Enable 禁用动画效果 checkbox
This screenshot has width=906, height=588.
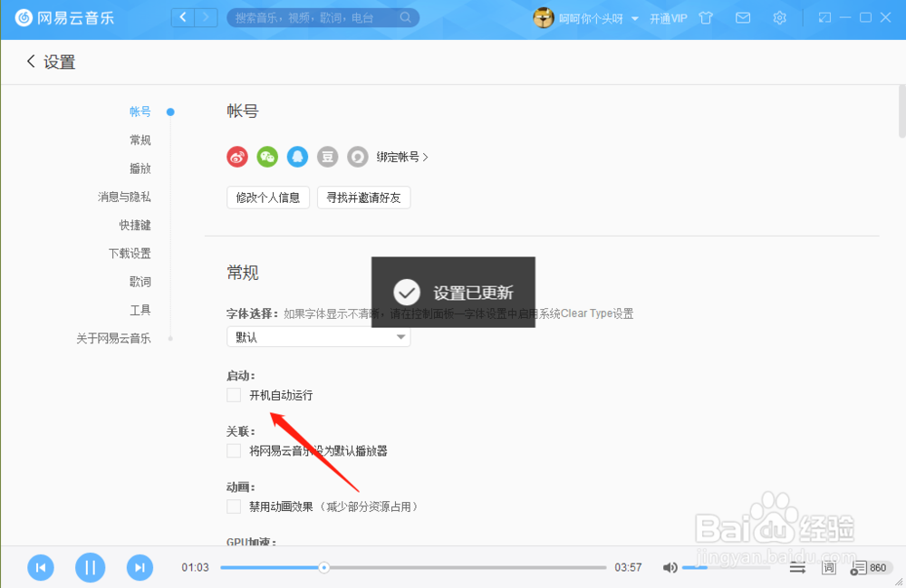tap(234, 506)
